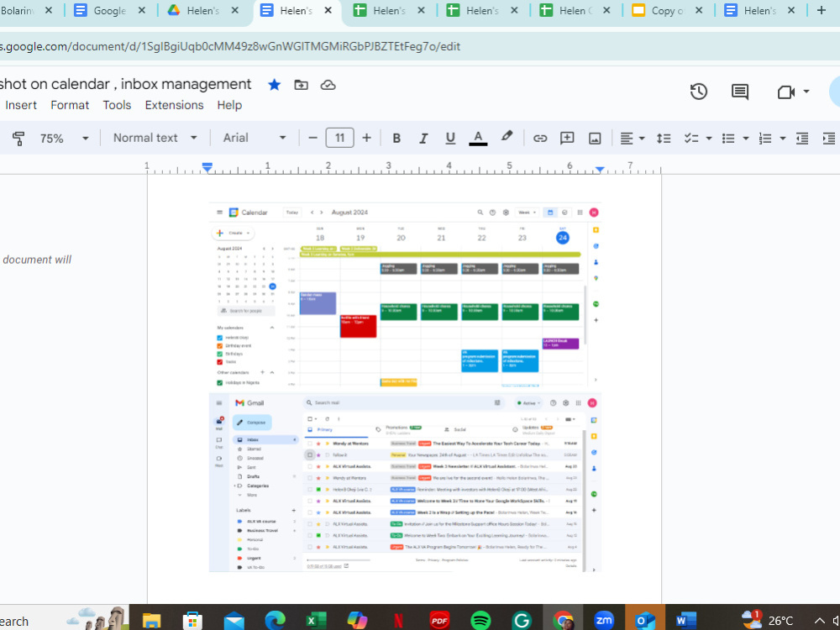Open the Extensions menu
Screen dimensions: 840x630
[x=174, y=105]
